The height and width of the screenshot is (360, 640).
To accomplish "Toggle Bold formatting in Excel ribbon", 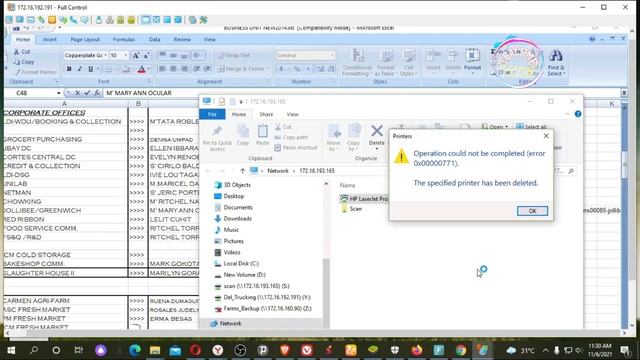I will tap(69, 69).
